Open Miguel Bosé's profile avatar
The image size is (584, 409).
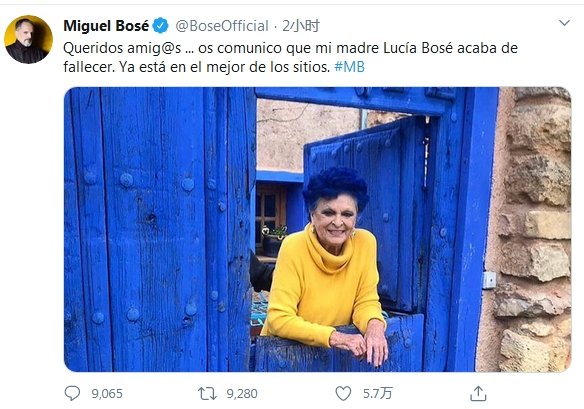tap(28, 39)
